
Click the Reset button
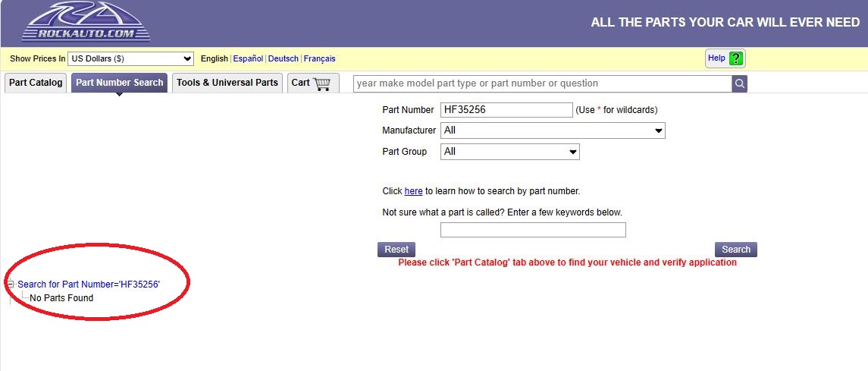[396, 250]
